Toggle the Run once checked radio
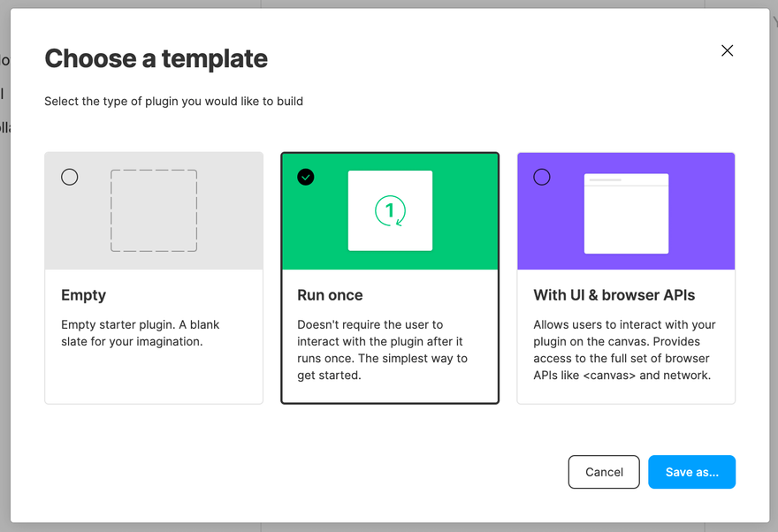This screenshot has width=778, height=532. click(x=306, y=177)
